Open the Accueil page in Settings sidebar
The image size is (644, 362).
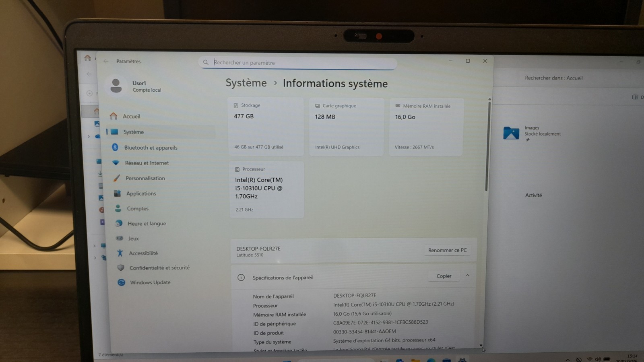[x=161, y=116]
